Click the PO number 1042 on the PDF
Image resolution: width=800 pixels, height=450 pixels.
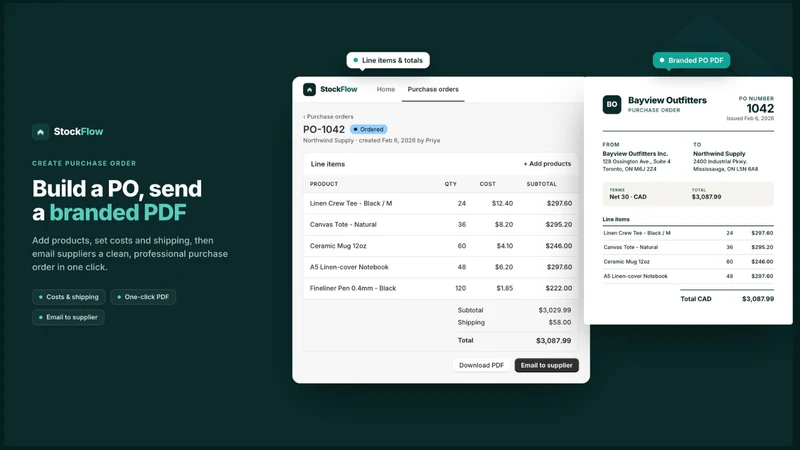click(760, 109)
